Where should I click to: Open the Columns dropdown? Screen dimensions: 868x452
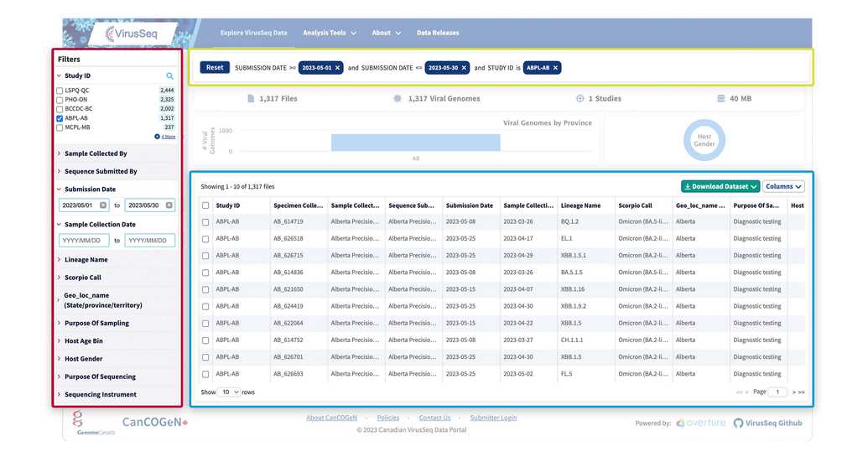pyautogui.click(x=783, y=186)
